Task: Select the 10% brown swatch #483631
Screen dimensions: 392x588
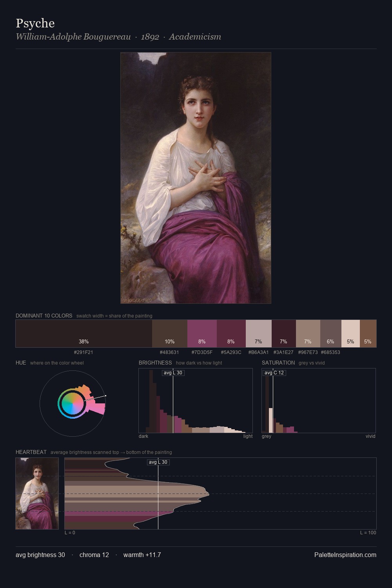Action: [x=170, y=334]
